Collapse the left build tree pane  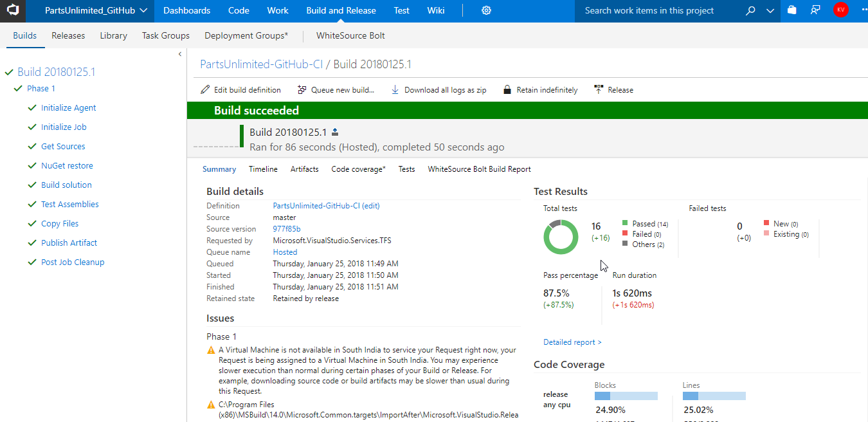[x=180, y=55]
